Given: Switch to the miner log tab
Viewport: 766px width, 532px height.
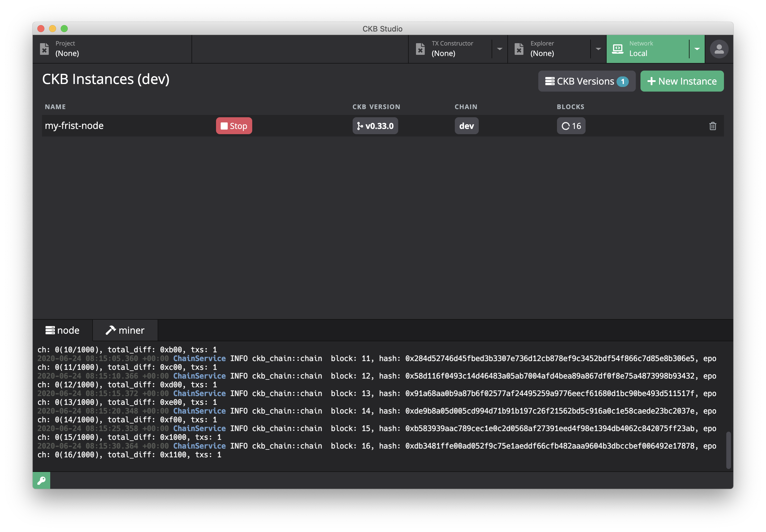Looking at the screenshot, I should pyautogui.click(x=125, y=330).
